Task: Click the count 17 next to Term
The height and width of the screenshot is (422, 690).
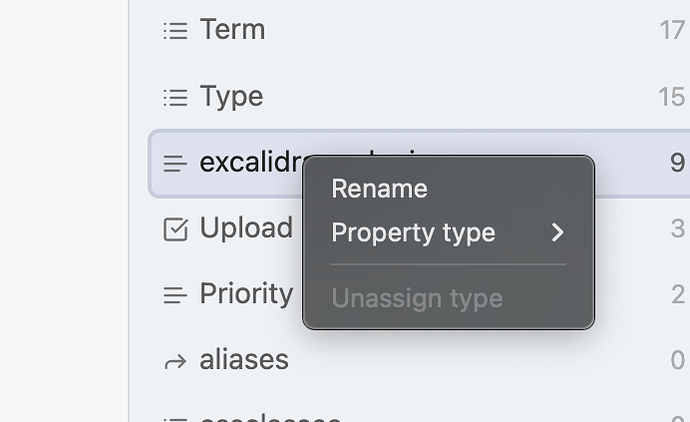Action: pyautogui.click(x=672, y=30)
